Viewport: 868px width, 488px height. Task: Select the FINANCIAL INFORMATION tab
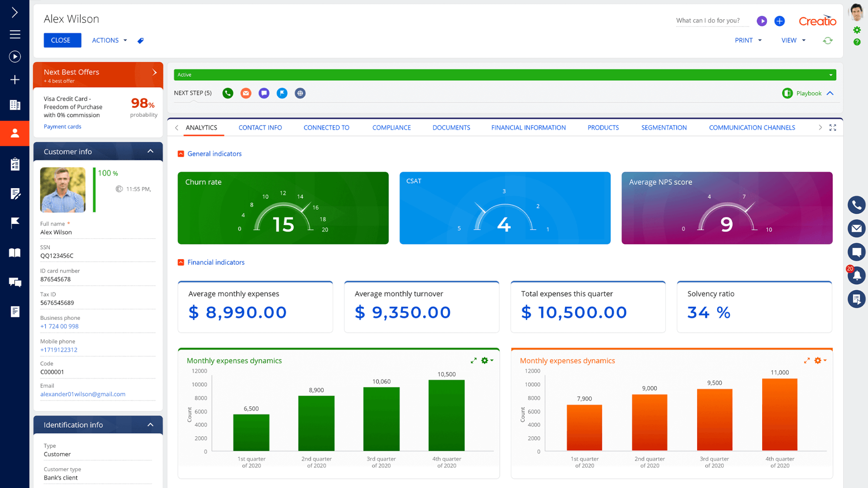pos(529,128)
